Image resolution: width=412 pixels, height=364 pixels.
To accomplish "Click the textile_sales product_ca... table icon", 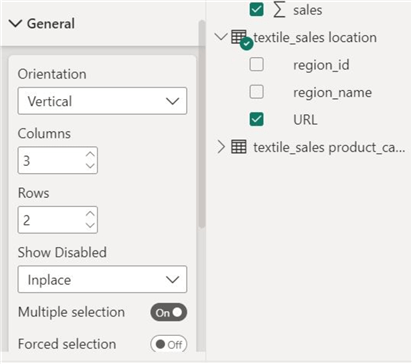I will pos(239,147).
